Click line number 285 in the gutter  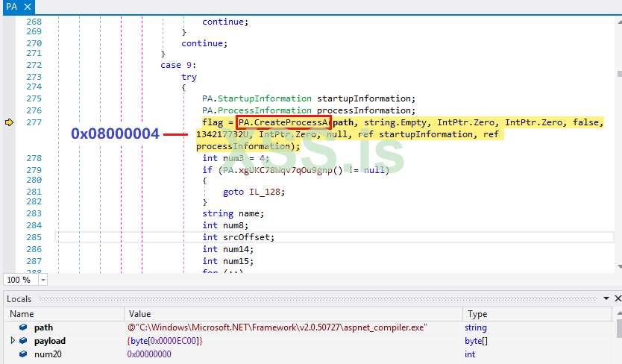coord(34,237)
